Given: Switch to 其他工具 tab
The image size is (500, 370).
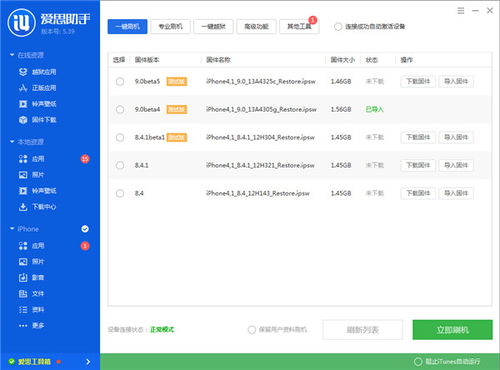Looking at the screenshot, I should point(299,26).
